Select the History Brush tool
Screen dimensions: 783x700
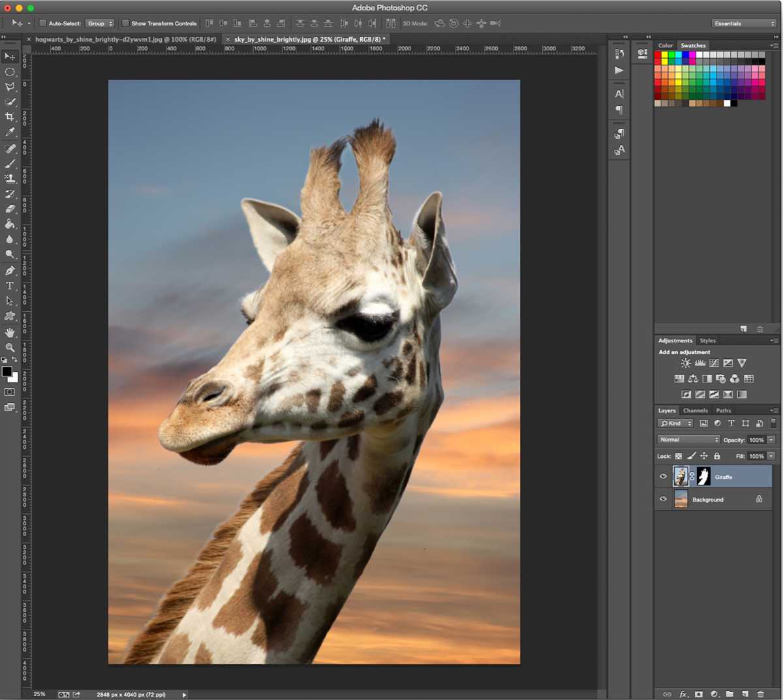pyautogui.click(x=10, y=194)
